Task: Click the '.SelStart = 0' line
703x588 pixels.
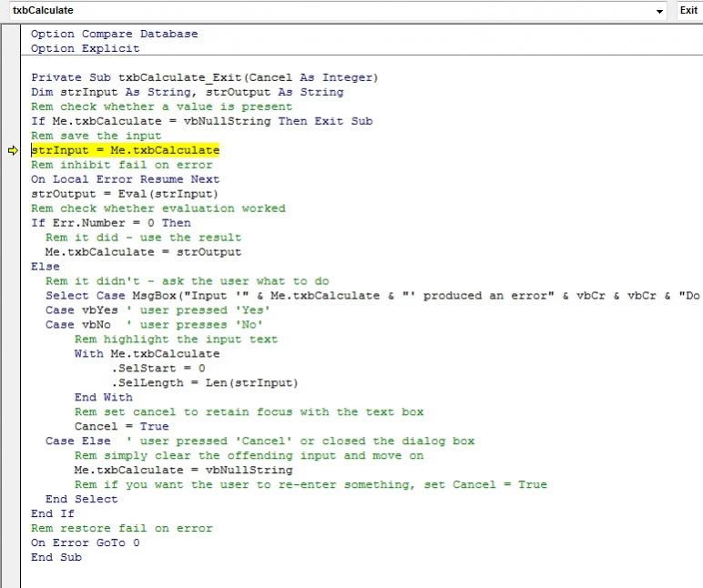Action: pos(158,369)
